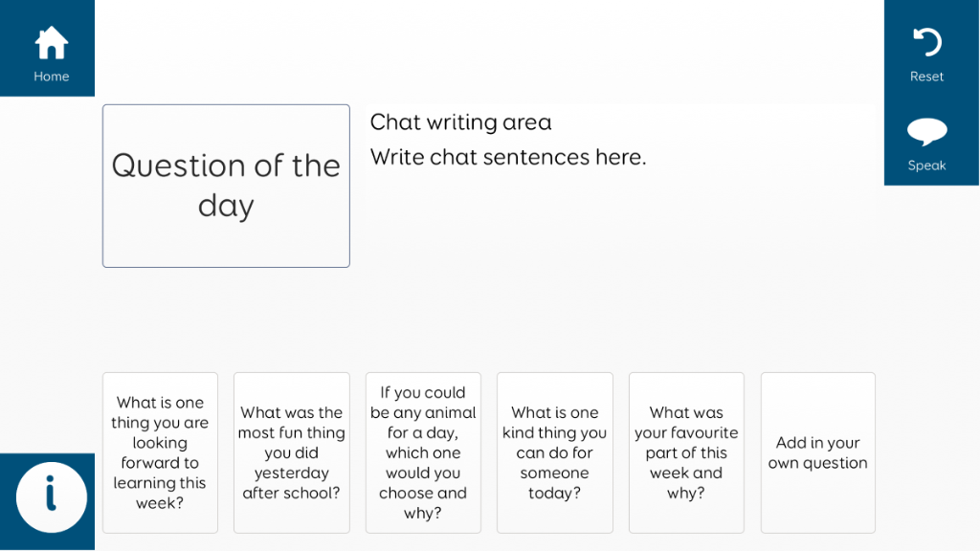Select the 'one kind thing' question

click(554, 452)
